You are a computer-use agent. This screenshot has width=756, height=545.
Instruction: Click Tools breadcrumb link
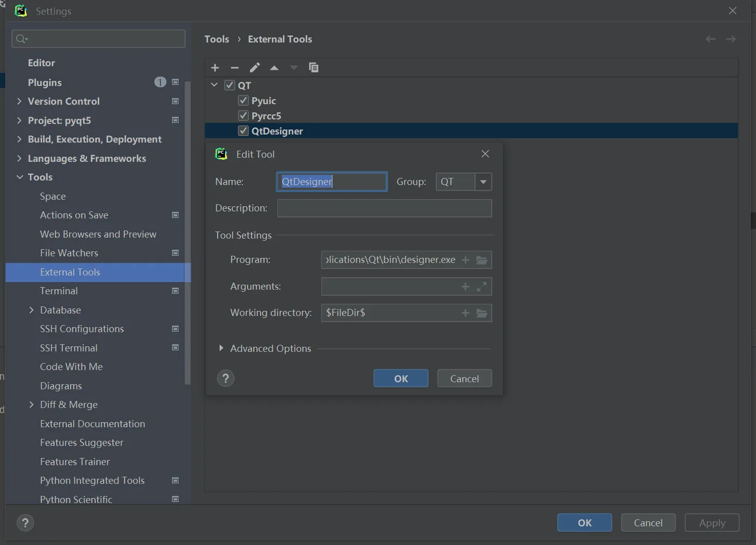[217, 39]
